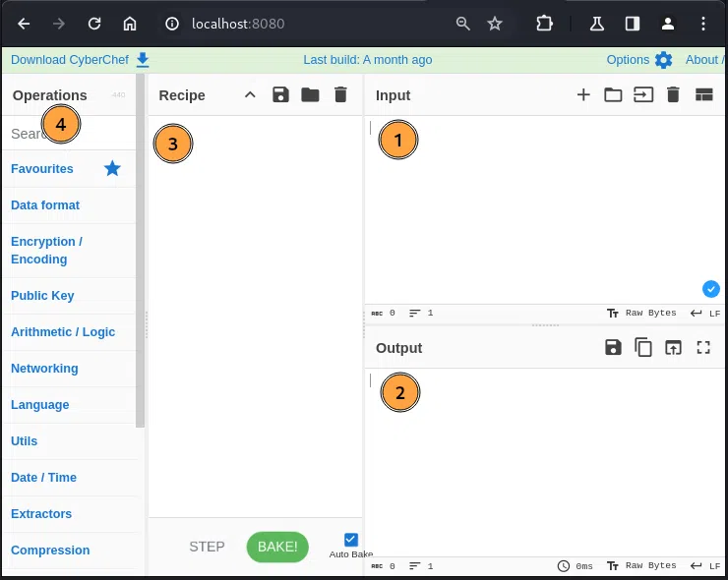Click the localhost:8080 address bar
Screen dimensions: 728x580
coord(238,24)
